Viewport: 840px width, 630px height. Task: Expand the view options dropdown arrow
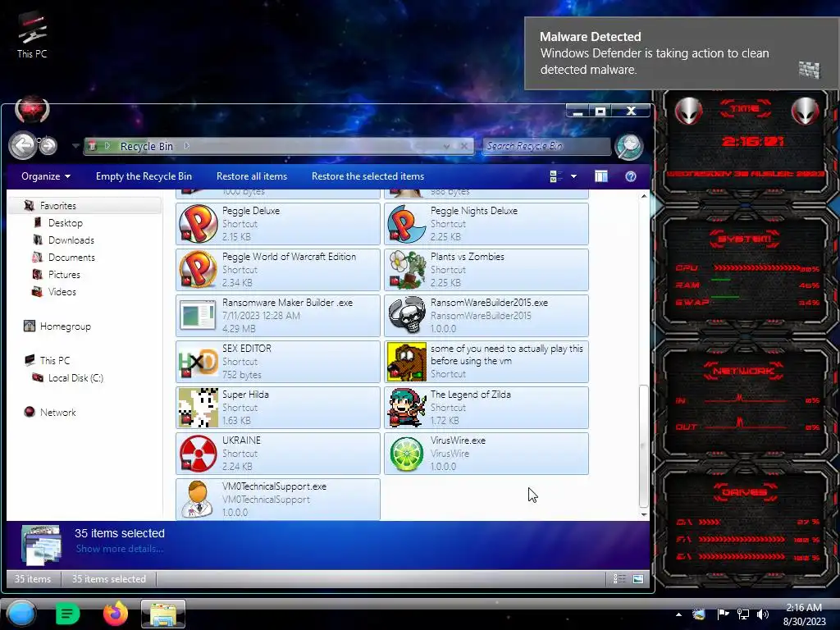point(573,176)
